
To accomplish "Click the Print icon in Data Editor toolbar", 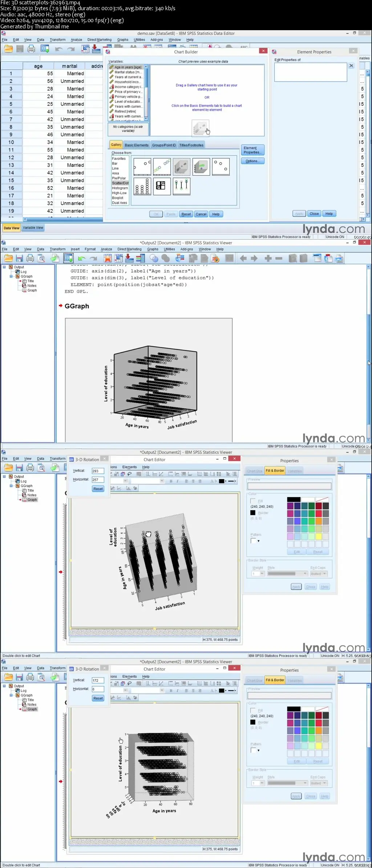I will [31, 49].
